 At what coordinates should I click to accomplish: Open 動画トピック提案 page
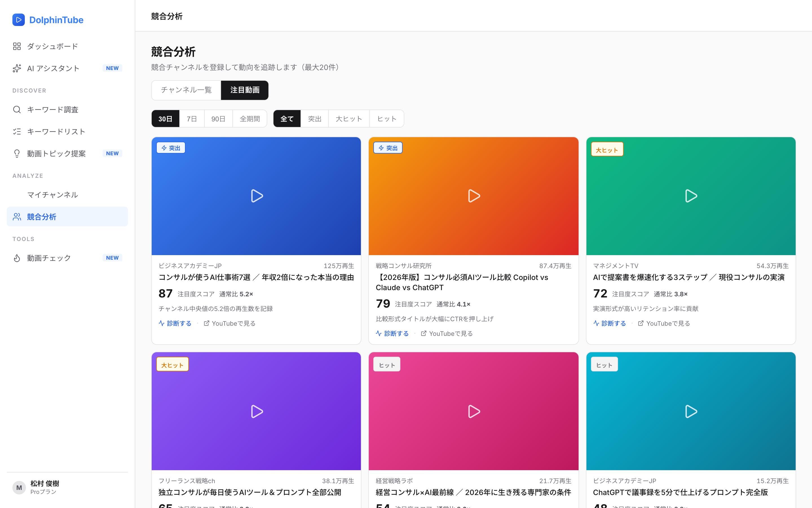tap(67, 154)
